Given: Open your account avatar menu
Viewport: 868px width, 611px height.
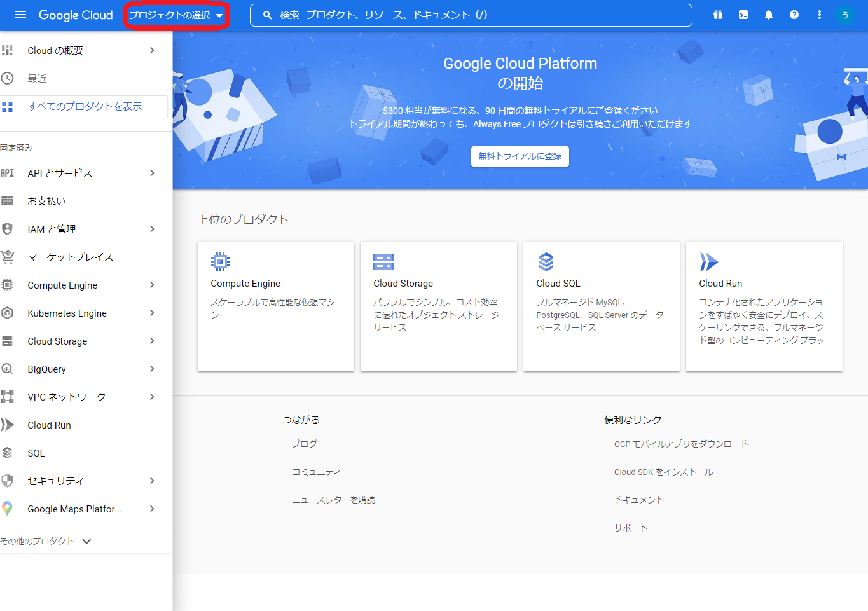Looking at the screenshot, I should click(x=845, y=15).
